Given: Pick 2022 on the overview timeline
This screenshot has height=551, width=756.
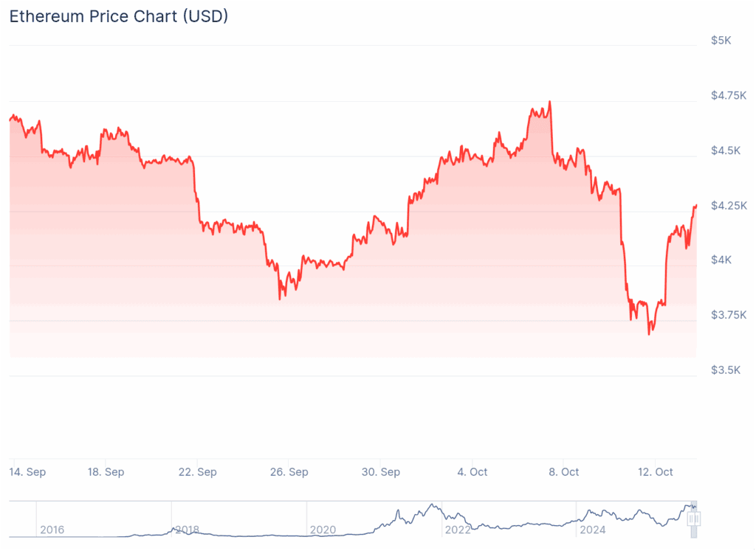Looking at the screenshot, I should point(458,530).
